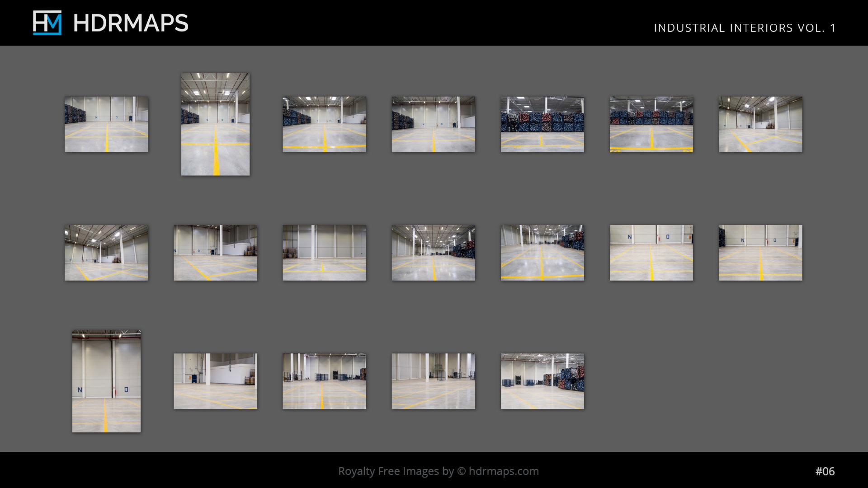Select last bottom-row thumbnail with crates
This screenshot has height=488, width=868.
pos(542,381)
